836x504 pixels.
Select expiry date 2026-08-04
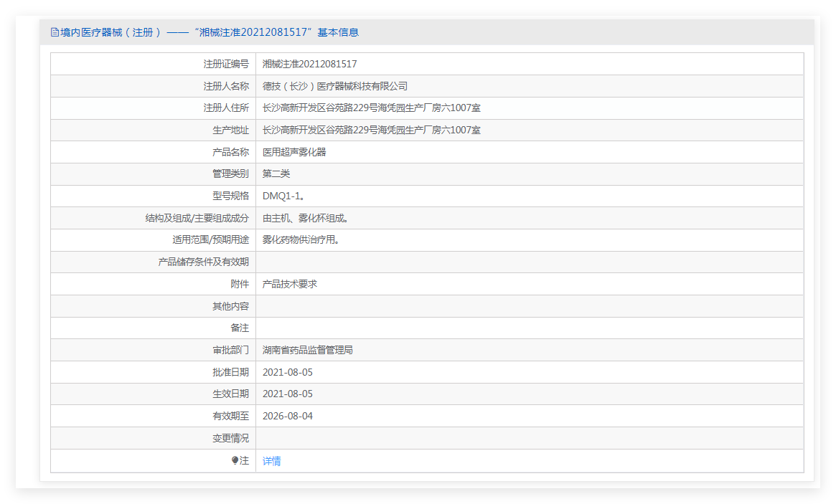click(288, 416)
